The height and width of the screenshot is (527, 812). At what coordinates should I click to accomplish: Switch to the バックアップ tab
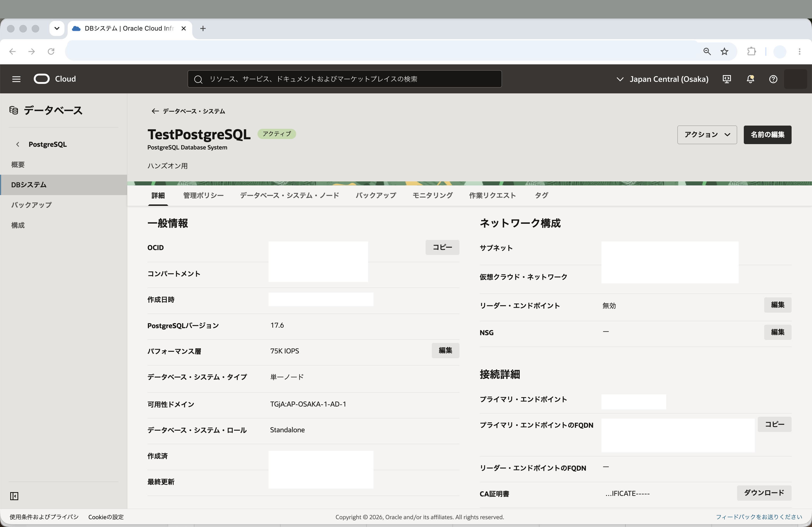coord(376,195)
